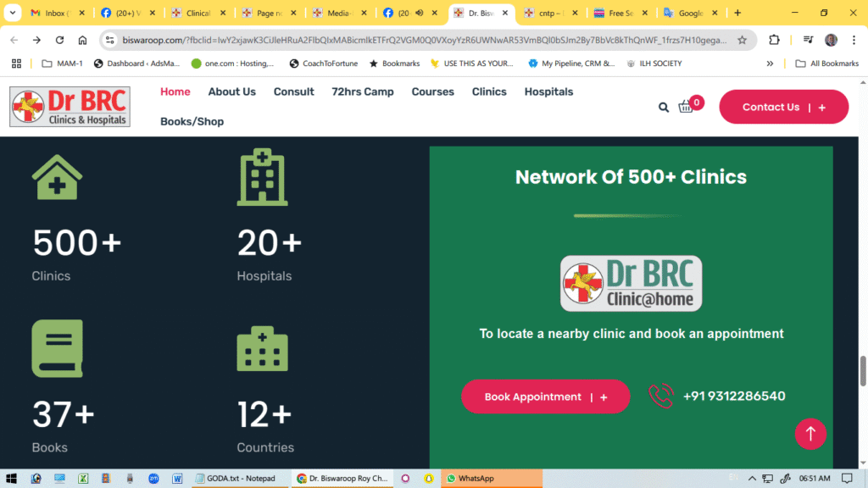
Task: Open the Dashboard AdsMa bookmark
Action: [136, 64]
